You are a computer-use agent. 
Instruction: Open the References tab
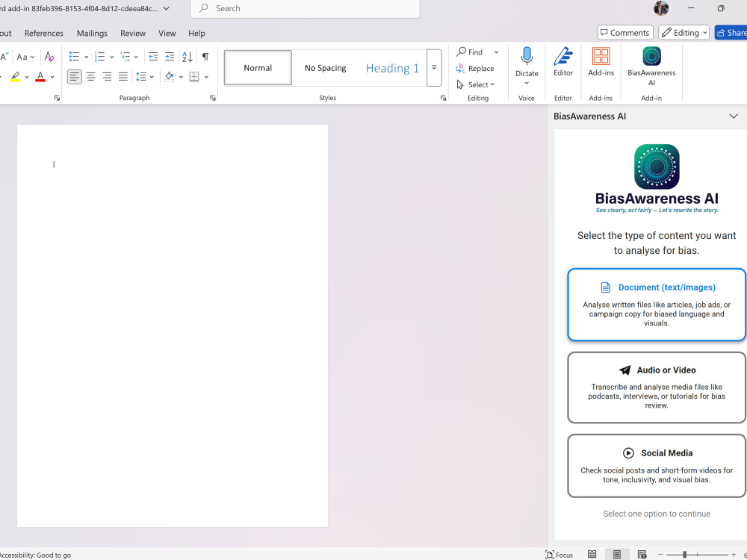(44, 34)
